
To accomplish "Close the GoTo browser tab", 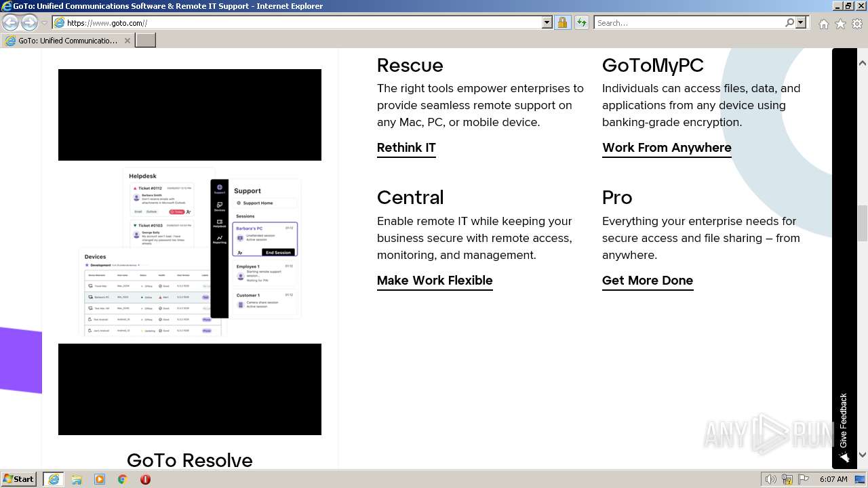I will [127, 41].
